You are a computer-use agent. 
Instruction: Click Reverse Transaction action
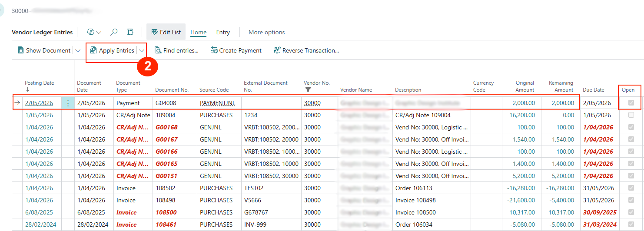pyautogui.click(x=306, y=50)
